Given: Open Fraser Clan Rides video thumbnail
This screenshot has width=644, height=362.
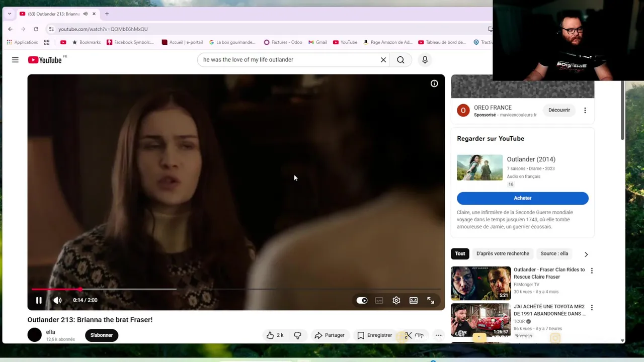Looking at the screenshot, I should pyautogui.click(x=481, y=283).
